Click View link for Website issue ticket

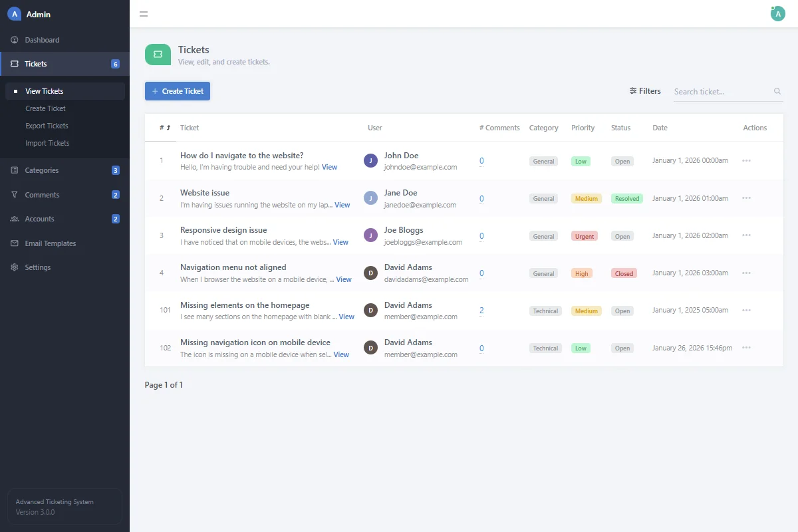click(x=342, y=205)
